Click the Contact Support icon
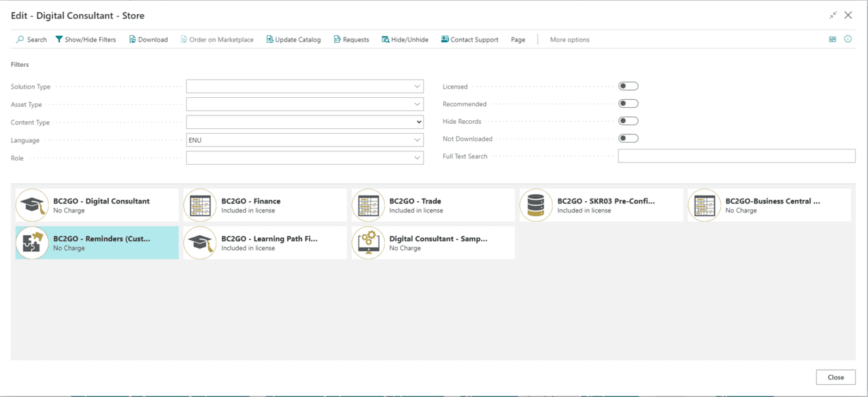This screenshot has width=868, height=397. click(x=445, y=39)
